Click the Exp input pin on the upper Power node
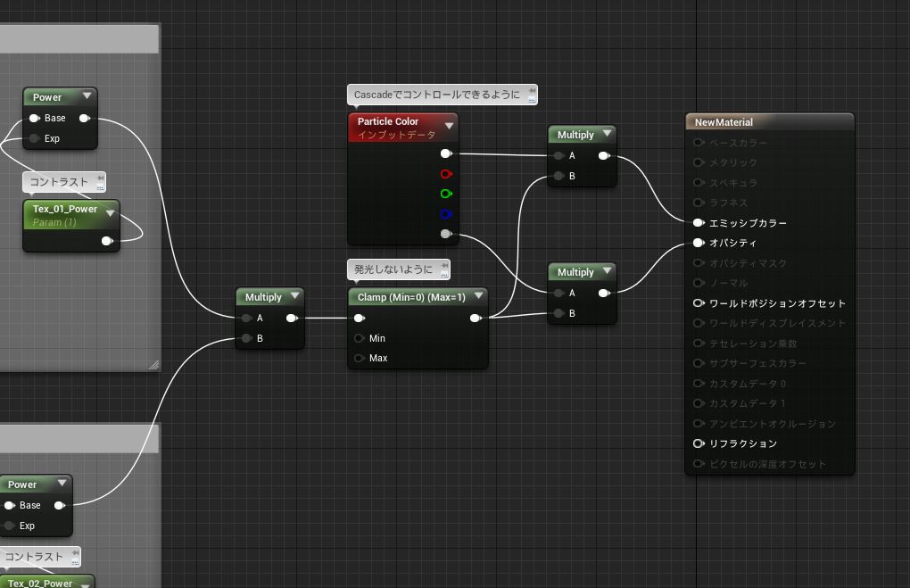The image size is (910, 588). pos(34,138)
